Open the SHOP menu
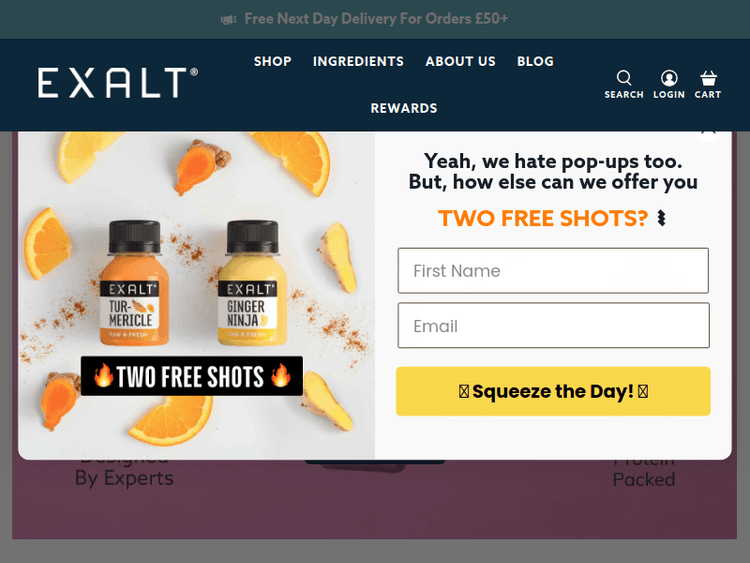The height and width of the screenshot is (563, 750). (x=273, y=61)
